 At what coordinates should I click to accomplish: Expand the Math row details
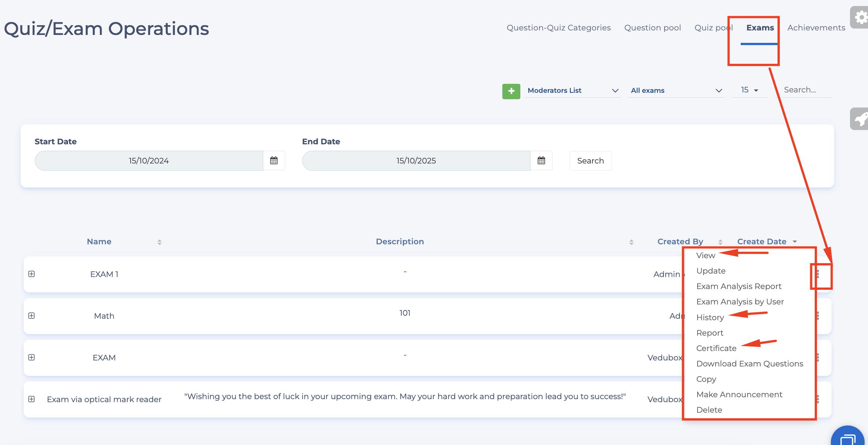tap(32, 316)
